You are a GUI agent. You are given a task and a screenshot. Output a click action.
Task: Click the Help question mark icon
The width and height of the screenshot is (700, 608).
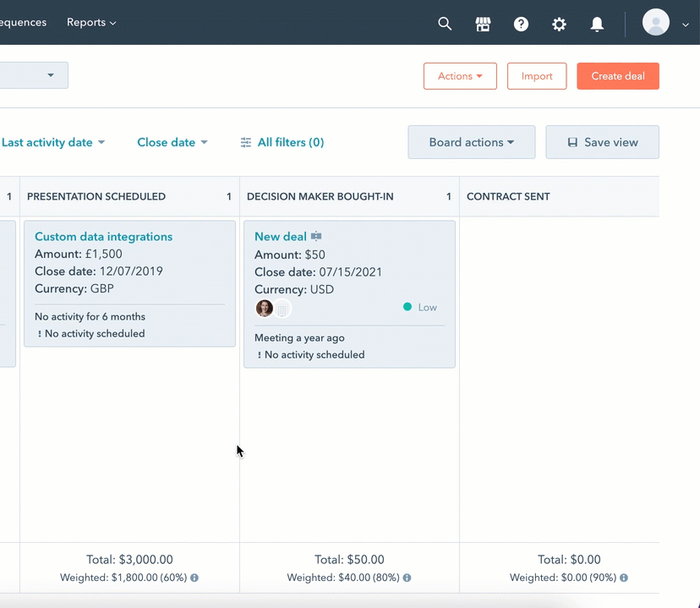point(521,24)
